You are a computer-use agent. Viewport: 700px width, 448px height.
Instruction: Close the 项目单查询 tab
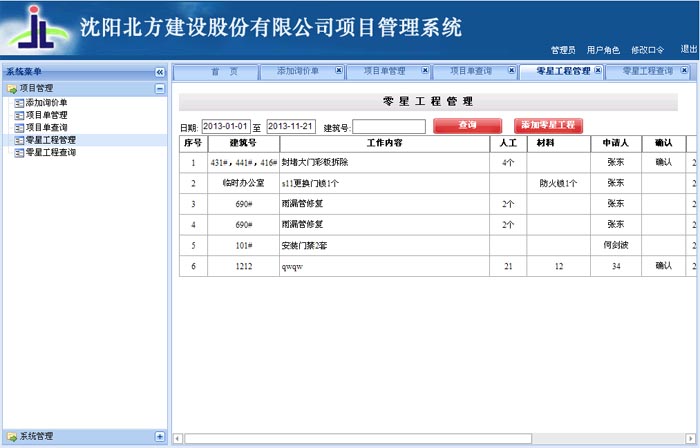[x=512, y=71]
